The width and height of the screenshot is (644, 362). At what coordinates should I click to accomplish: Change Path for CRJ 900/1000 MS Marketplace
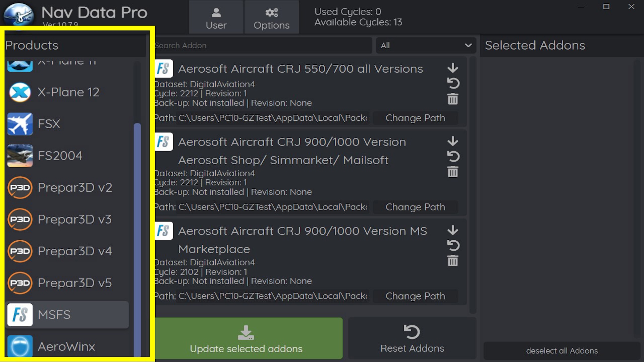point(415,296)
